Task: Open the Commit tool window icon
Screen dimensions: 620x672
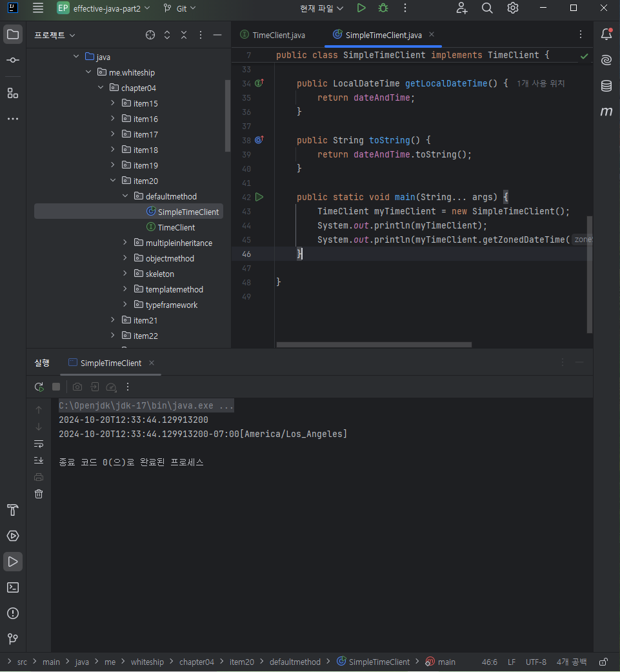Action: pos(13,60)
